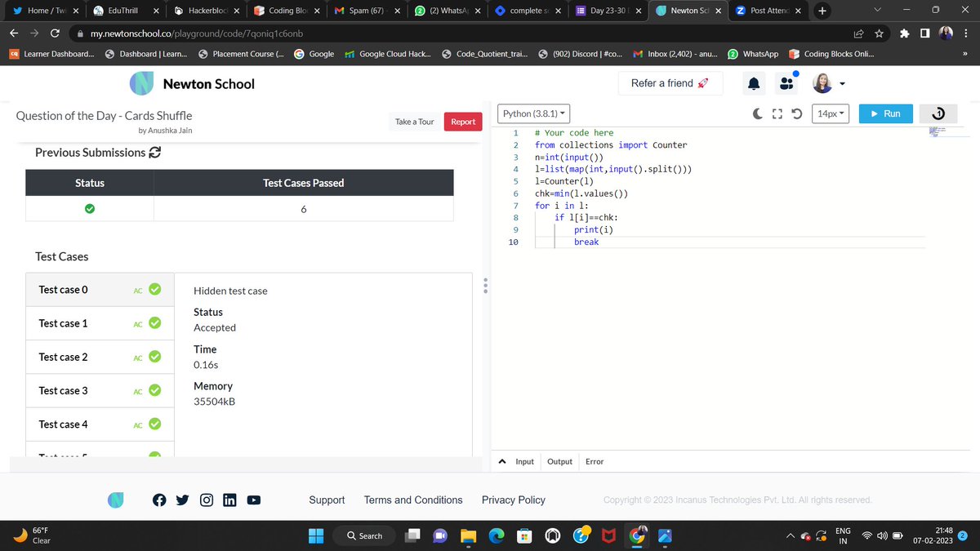Open a new browser tab

point(822,11)
